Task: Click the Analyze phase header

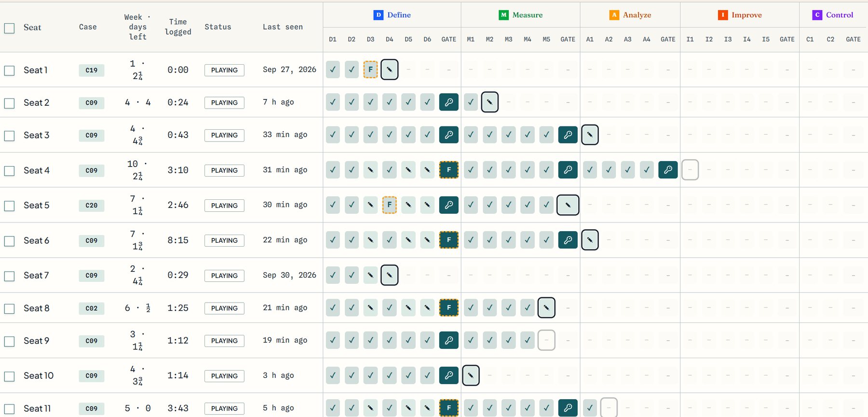Action: tap(630, 15)
